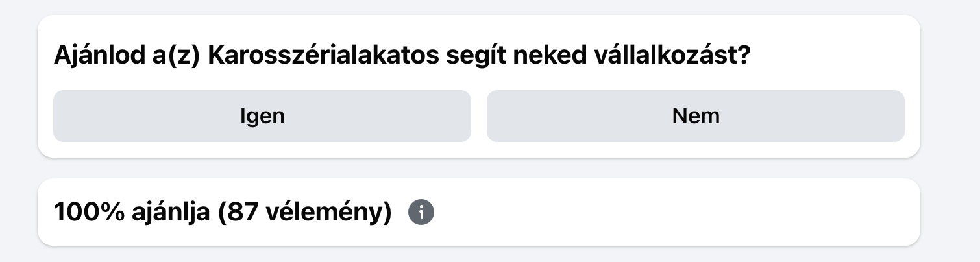This screenshot has height=262, width=980.
Task: Click the 100% ajánlja percentage label
Action: (132, 213)
